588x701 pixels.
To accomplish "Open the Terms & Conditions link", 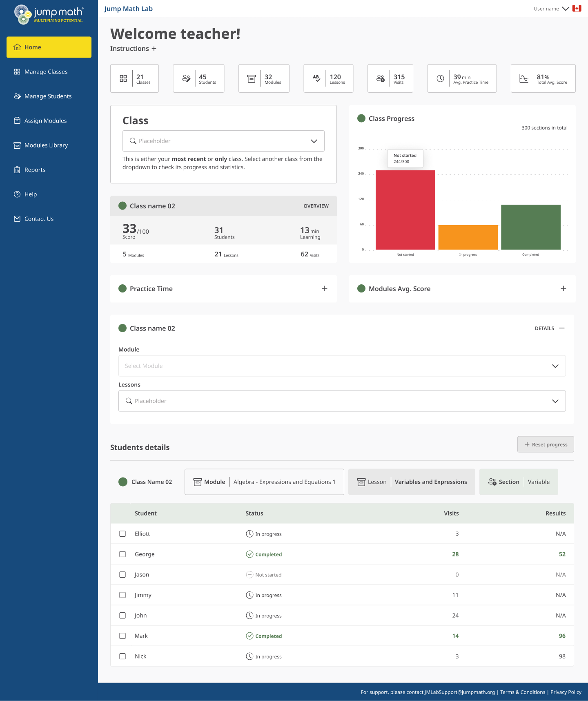I will 522,692.
